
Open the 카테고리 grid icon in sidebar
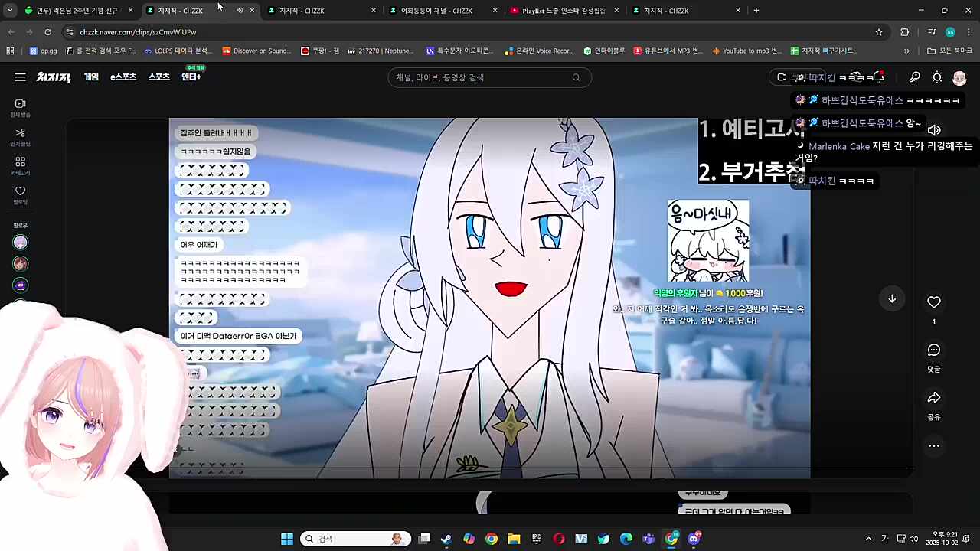click(21, 162)
